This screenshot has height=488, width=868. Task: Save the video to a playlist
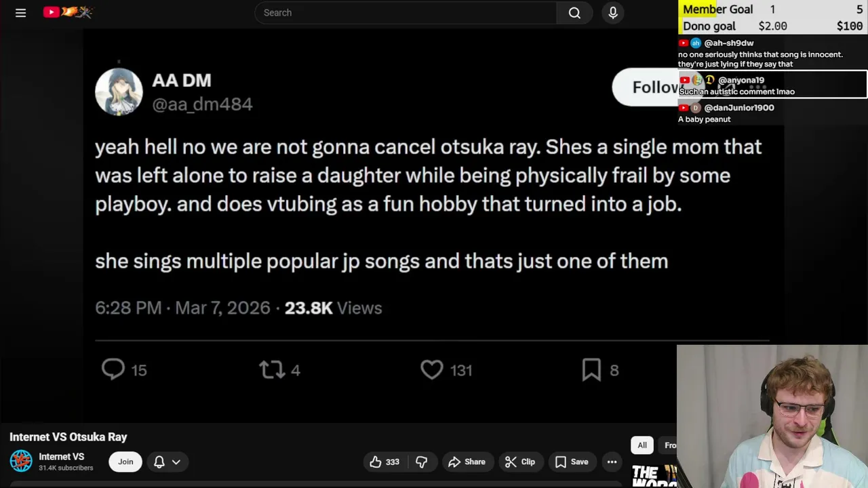[571, 462]
